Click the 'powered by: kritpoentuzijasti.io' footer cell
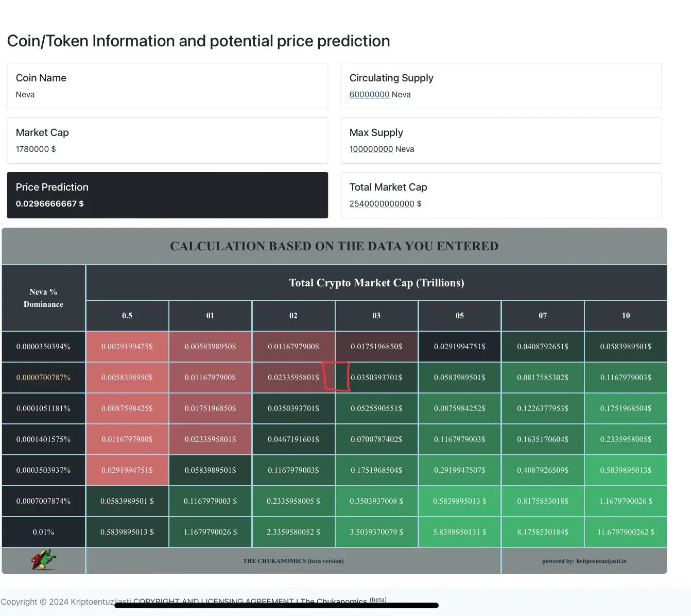This screenshot has width=691, height=616. pos(584,561)
